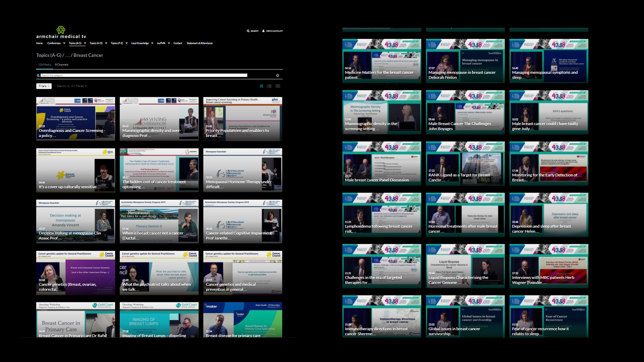Click the Search this category input field

tap(144, 75)
